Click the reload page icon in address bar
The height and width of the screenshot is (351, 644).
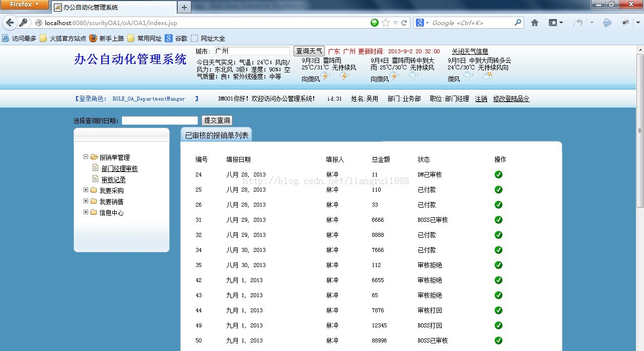click(404, 23)
